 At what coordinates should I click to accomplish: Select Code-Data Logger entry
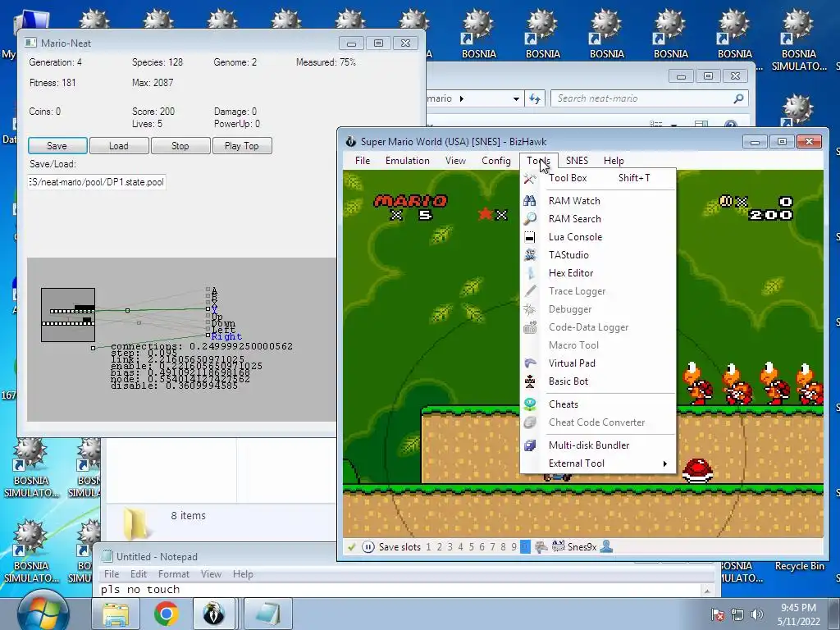tap(598, 327)
